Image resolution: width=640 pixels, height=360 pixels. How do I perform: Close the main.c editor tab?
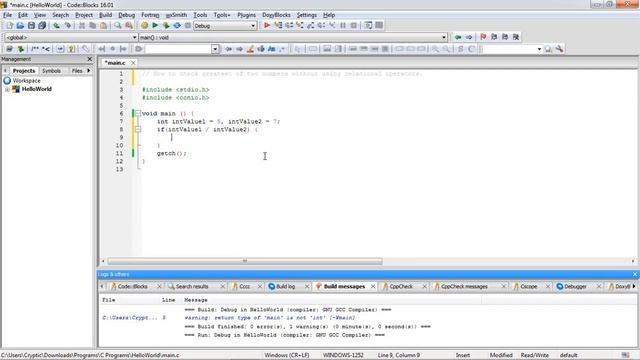[x=133, y=63]
